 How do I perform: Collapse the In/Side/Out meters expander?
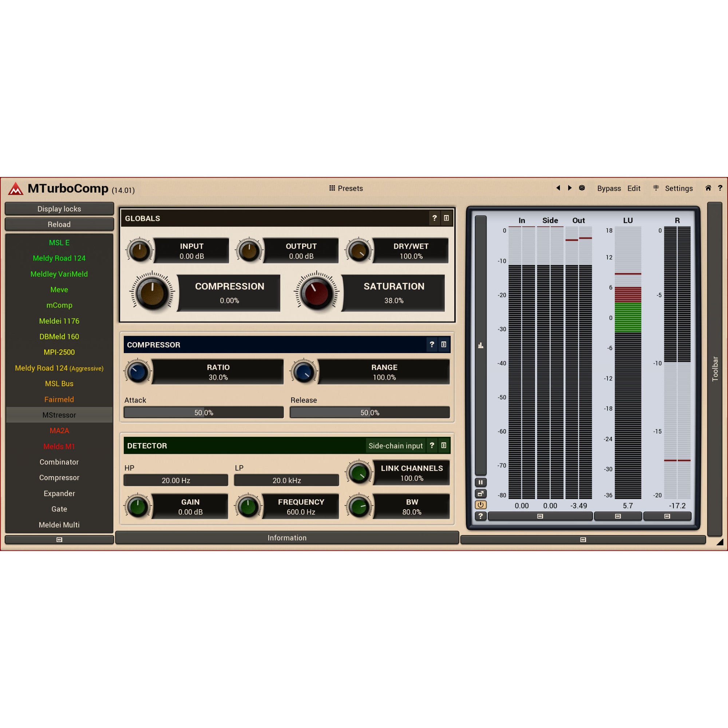pos(540,516)
